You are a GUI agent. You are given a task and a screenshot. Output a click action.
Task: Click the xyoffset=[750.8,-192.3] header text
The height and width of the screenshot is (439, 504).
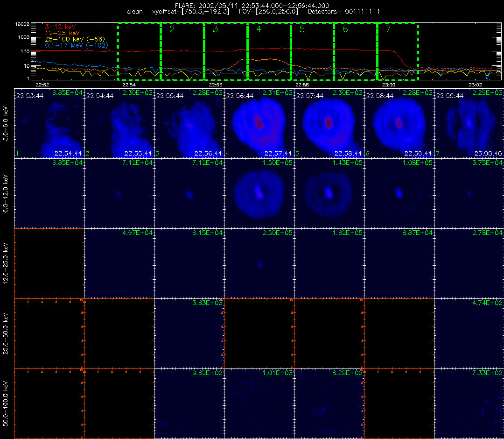pos(191,12)
